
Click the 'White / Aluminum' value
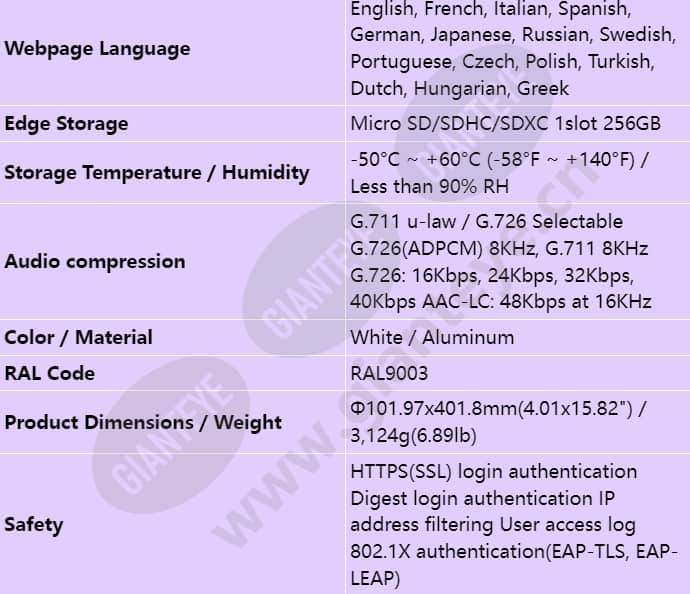[x=432, y=337]
